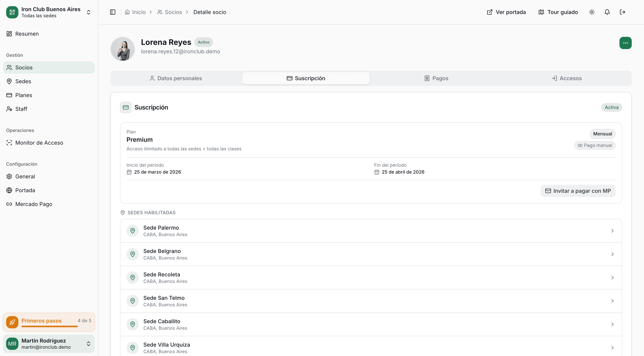Click the Primeros pasos rocket icon
The image size is (644, 356).
point(12,322)
